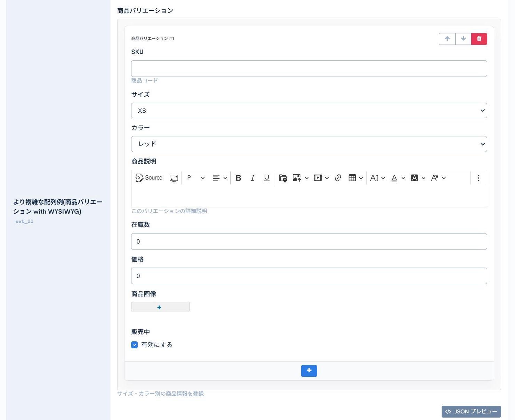515x420 pixels.
Task: Apply underline formatting in the editor
Action: [x=266, y=178]
